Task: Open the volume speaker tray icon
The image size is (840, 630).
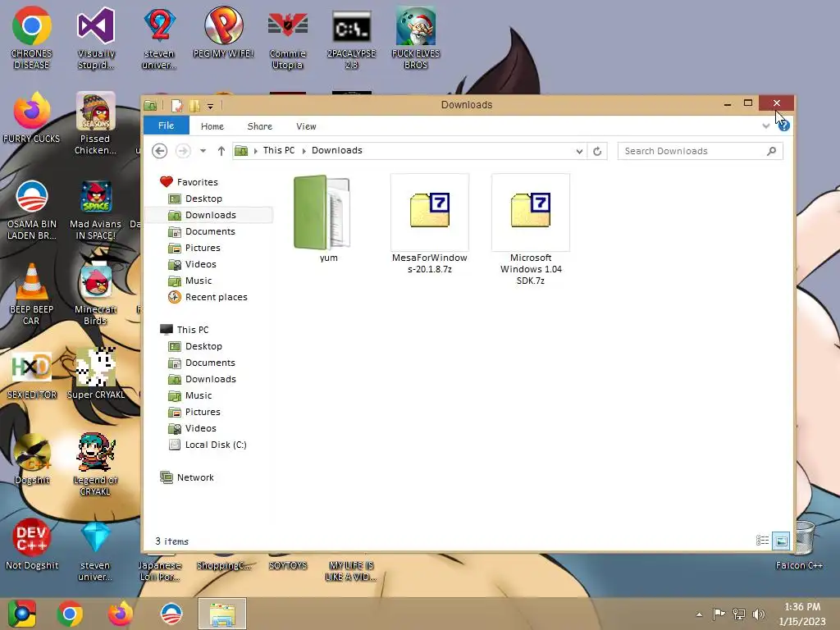Action: coord(759,614)
